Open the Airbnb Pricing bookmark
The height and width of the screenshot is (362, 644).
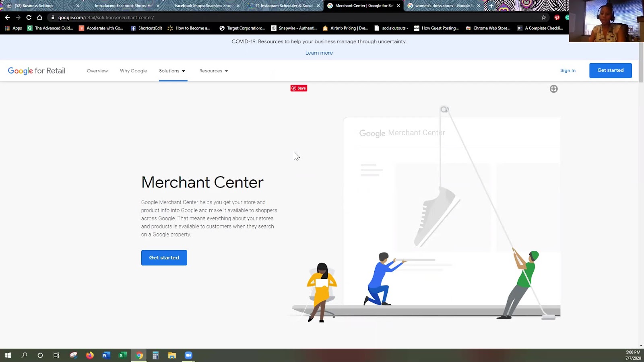pos(346,28)
